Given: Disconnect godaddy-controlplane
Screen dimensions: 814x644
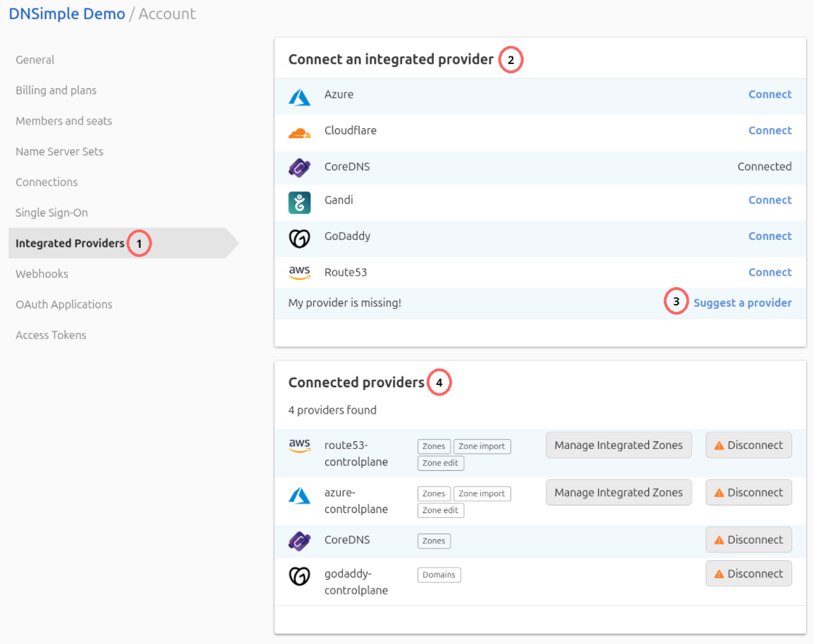Looking at the screenshot, I should point(749,573).
